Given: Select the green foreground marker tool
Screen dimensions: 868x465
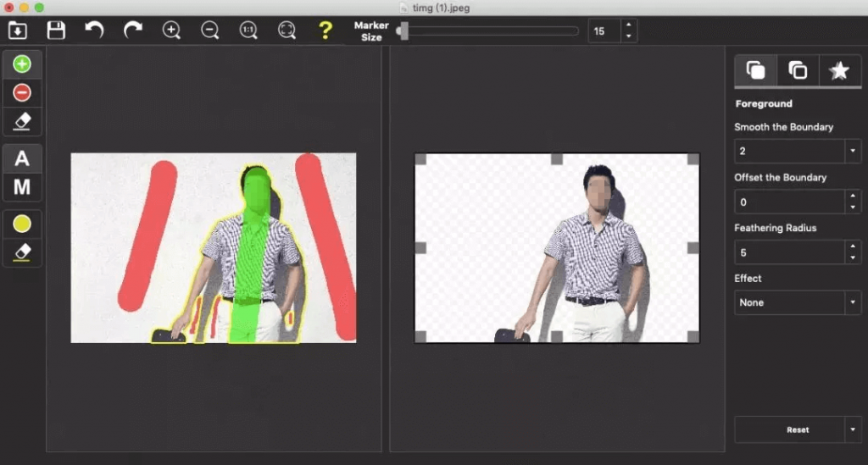Looking at the screenshot, I should [x=22, y=64].
